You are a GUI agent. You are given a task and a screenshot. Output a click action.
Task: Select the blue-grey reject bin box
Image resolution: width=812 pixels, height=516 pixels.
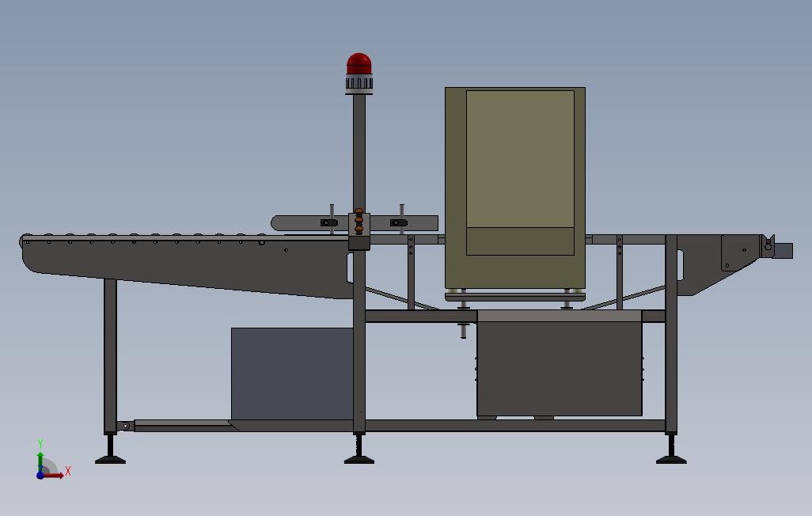[x=292, y=374]
